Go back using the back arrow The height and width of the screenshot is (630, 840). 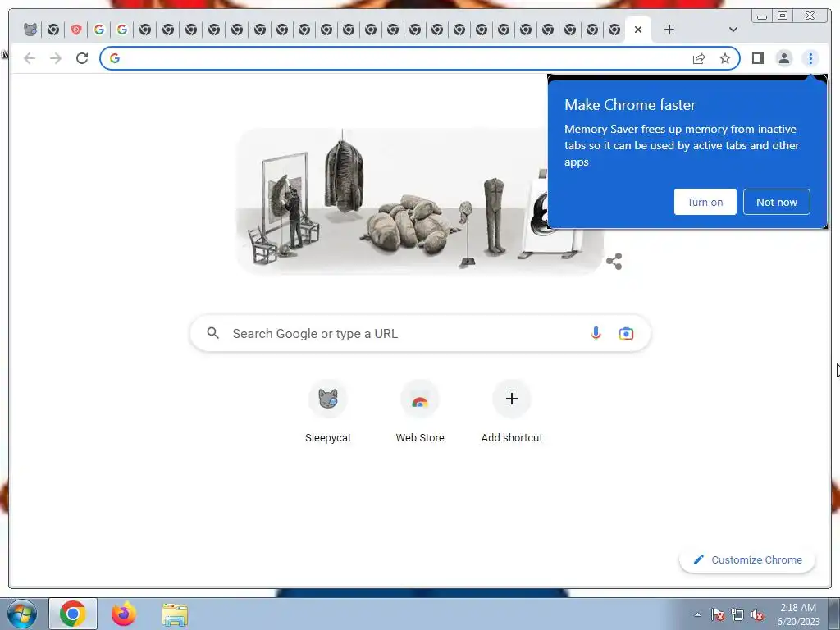(x=30, y=58)
